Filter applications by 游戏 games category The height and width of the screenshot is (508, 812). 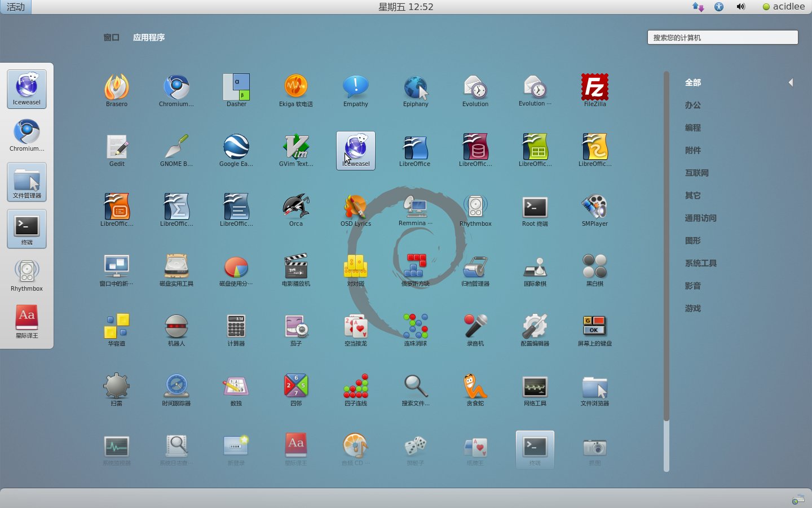[x=693, y=308]
